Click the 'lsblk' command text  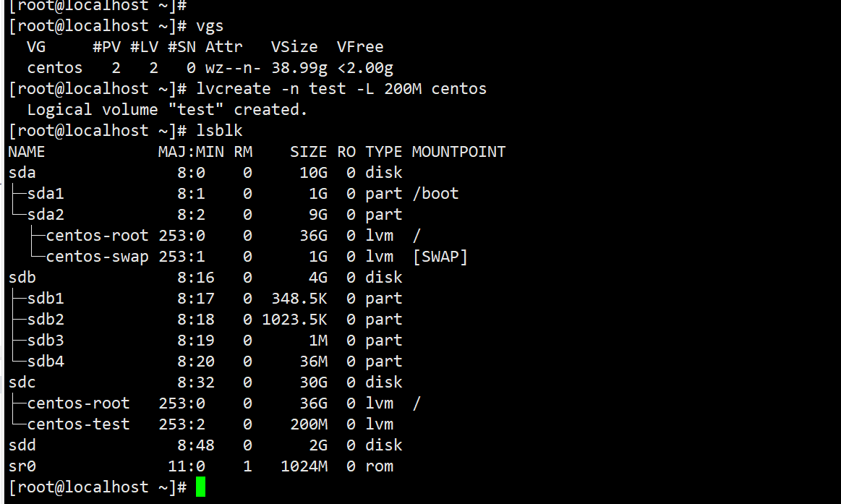[219, 131]
